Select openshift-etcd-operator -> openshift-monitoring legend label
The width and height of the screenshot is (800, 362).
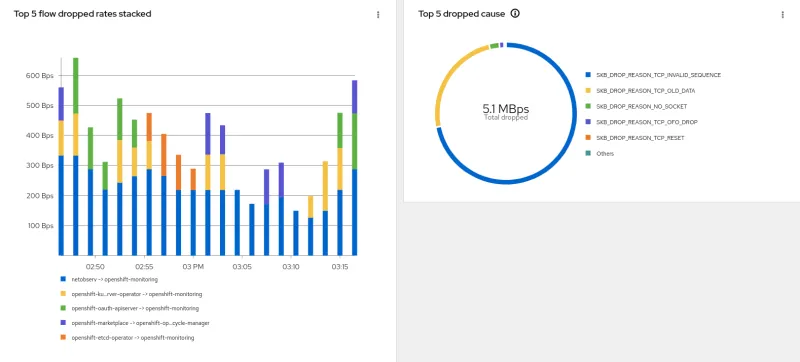[133, 338]
